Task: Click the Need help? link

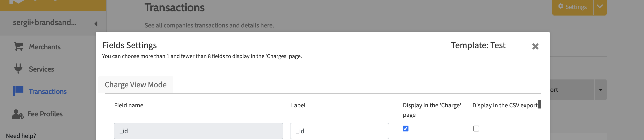Action: point(21,136)
